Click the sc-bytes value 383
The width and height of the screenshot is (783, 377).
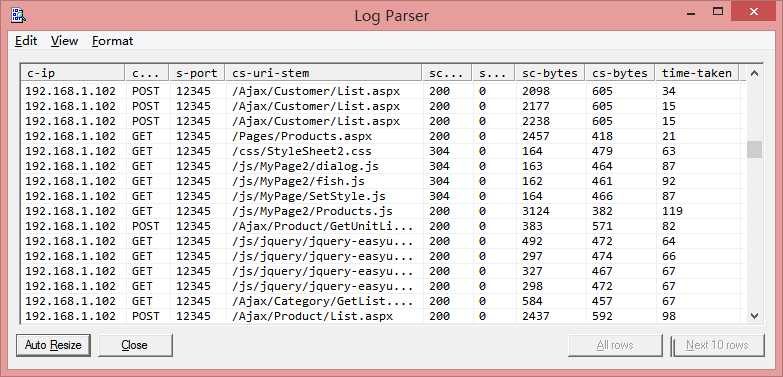[532, 226]
